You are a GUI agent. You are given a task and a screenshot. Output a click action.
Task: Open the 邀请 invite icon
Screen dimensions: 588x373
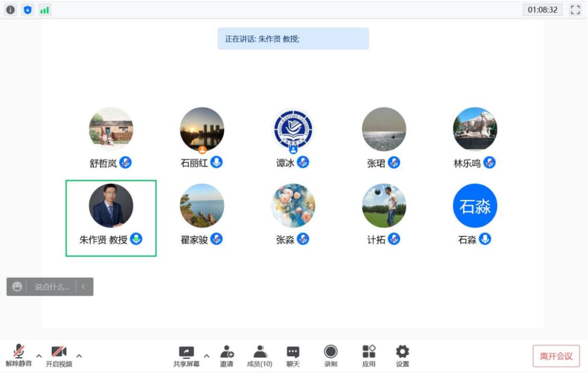coord(226,356)
